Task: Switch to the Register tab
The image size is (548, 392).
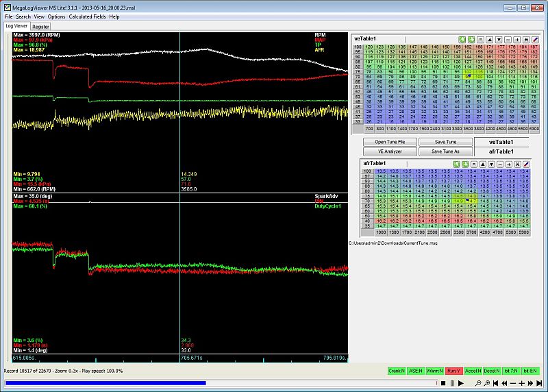Action: click(40, 26)
